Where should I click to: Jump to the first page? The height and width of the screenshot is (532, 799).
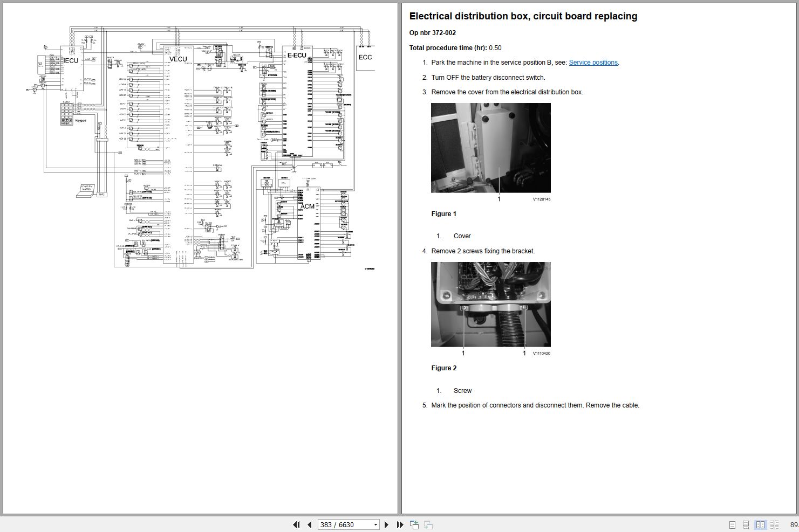point(297,524)
